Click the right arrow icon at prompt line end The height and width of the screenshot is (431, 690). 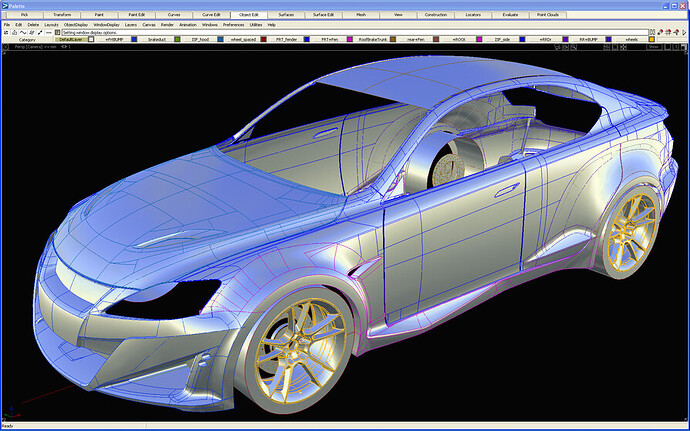tap(684, 33)
